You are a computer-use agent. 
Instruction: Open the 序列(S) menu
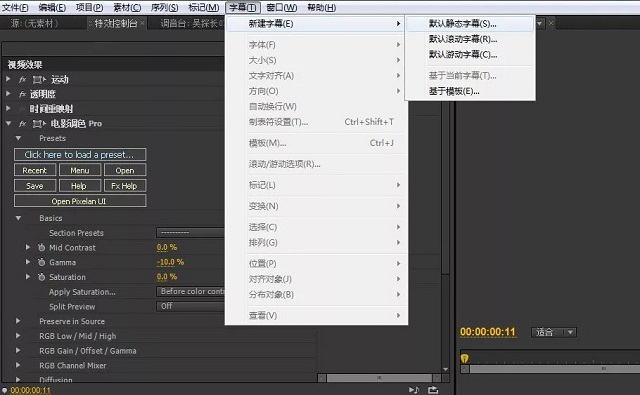tap(164, 7)
